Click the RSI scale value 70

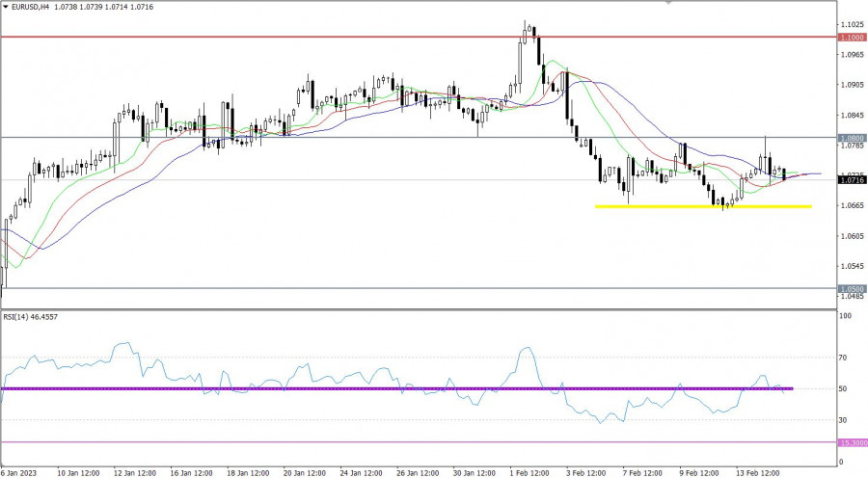pos(845,358)
